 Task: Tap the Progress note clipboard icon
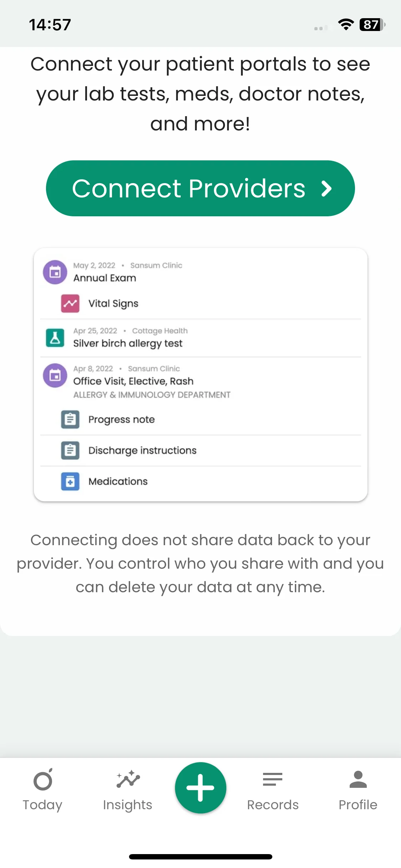pyautogui.click(x=70, y=419)
